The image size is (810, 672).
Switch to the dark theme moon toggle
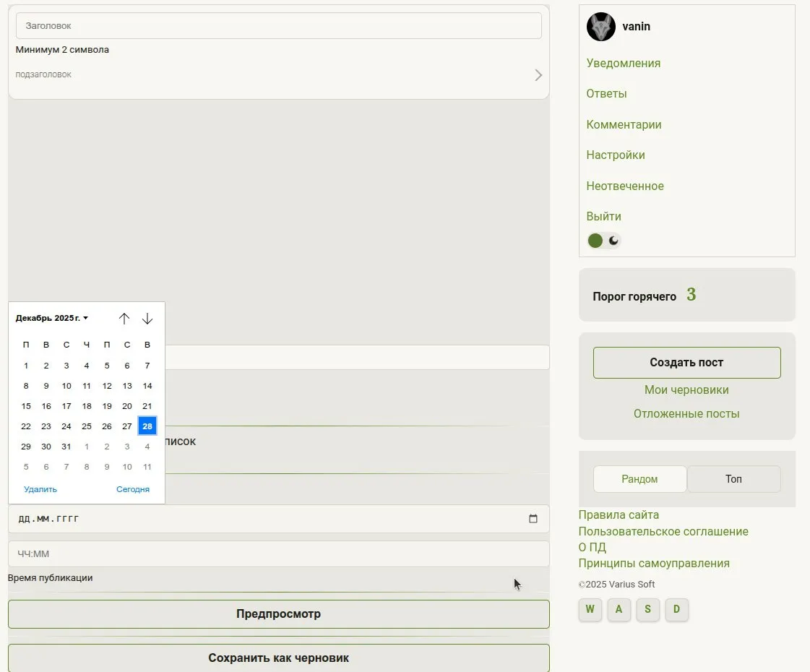(x=613, y=241)
